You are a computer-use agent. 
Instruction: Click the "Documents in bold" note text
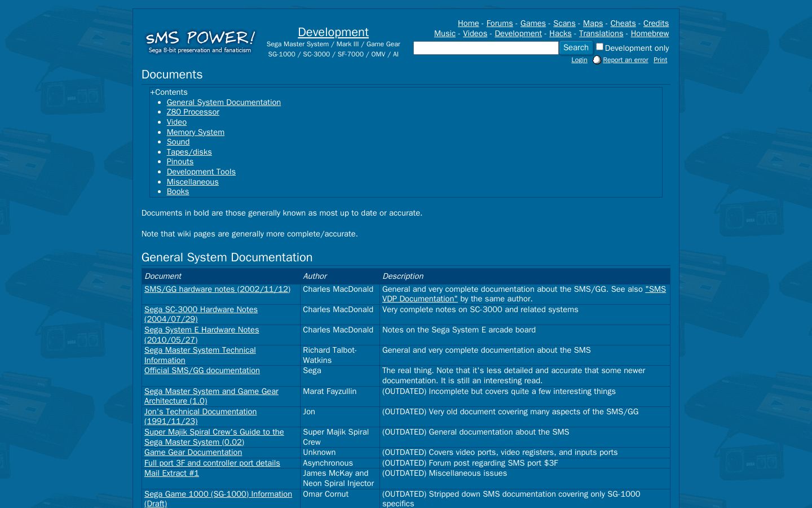[x=282, y=213]
